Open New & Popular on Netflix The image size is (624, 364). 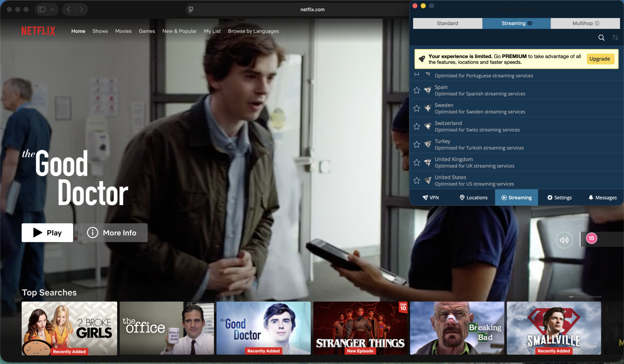coord(180,31)
